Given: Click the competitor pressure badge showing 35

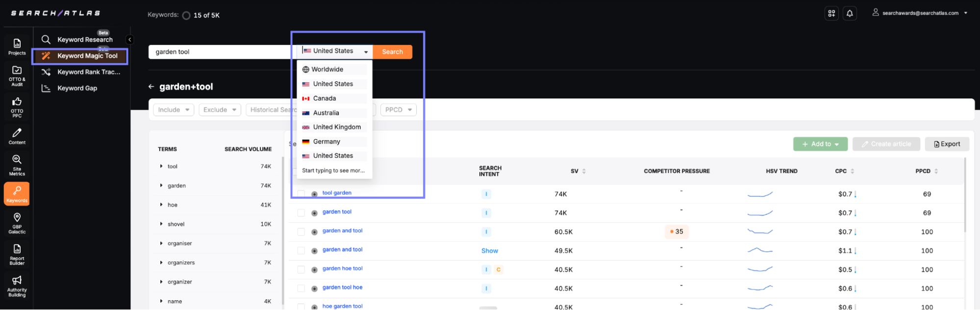Looking at the screenshot, I should (x=677, y=232).
